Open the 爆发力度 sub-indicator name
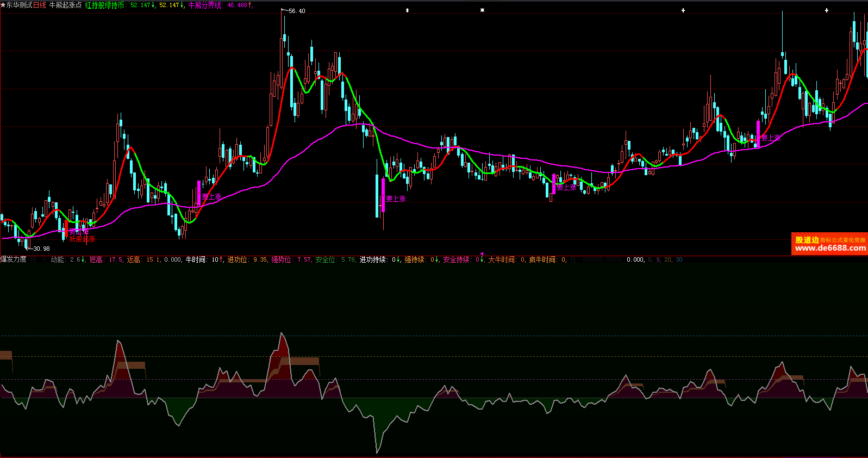 [14, 259]
